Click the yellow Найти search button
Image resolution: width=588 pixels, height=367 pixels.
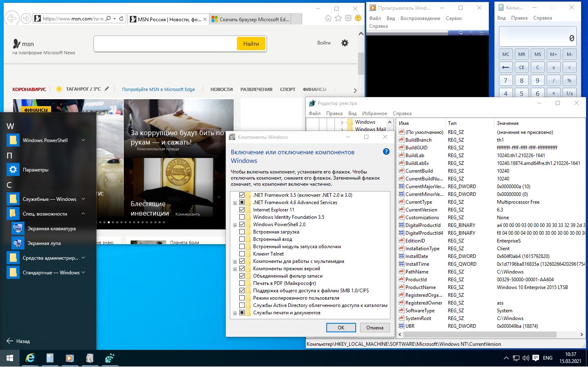tap(251, 44)
